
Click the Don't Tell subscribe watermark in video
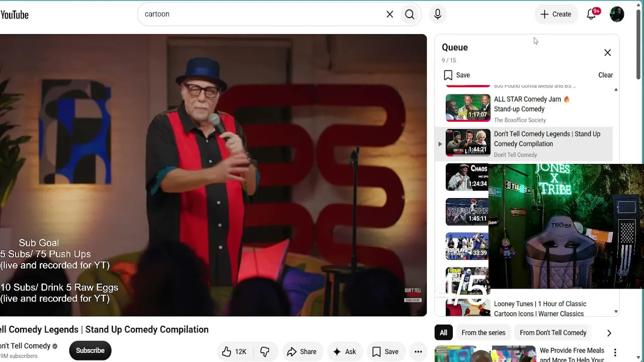413,295
